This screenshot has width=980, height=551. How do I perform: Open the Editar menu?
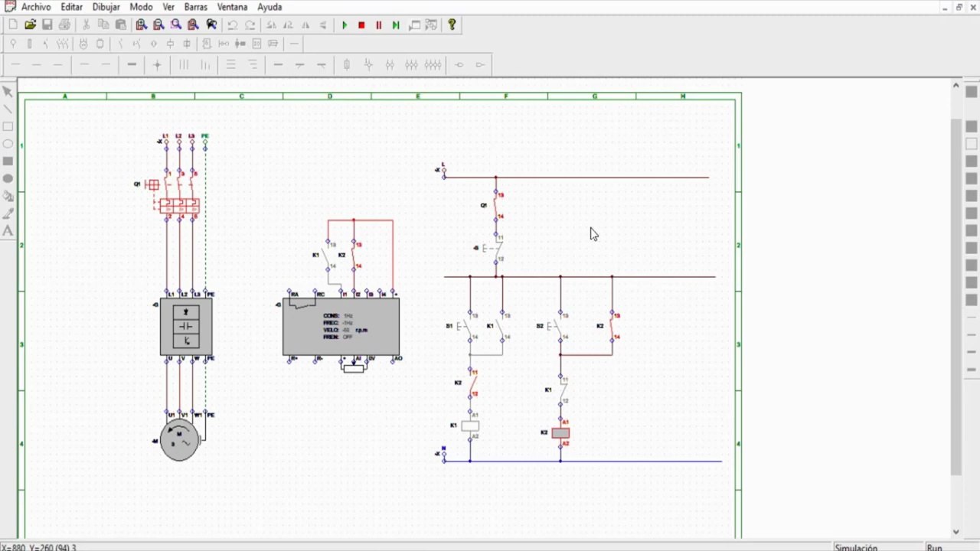point(72,7)
